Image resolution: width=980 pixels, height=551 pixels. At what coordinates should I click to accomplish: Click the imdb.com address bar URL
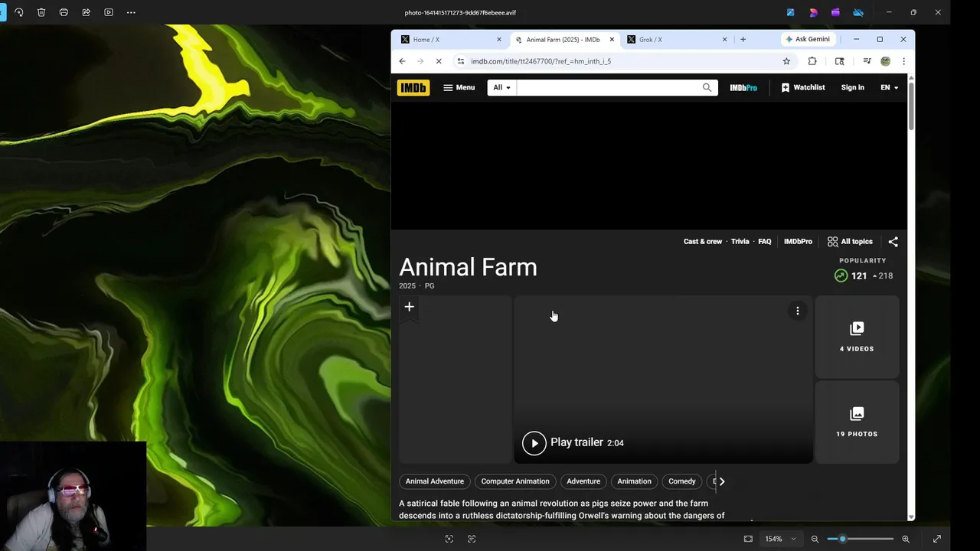[541, 61]
